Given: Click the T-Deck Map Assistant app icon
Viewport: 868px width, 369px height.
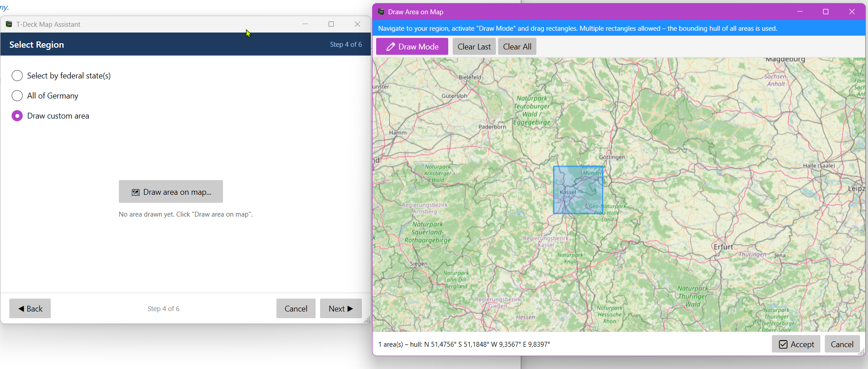Looking at the screenshot, I should pos(9,24).
